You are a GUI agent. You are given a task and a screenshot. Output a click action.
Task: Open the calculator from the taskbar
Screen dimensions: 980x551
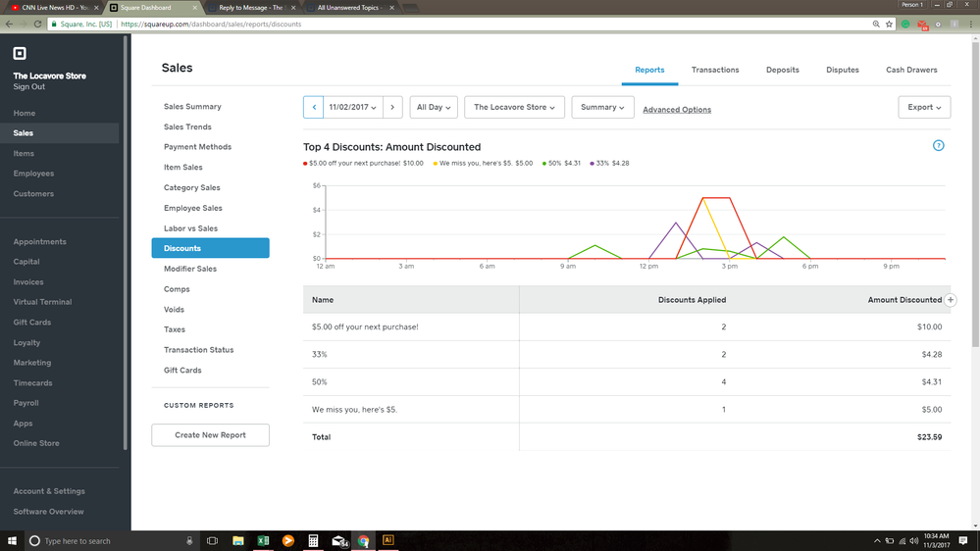(x=313, y=540)
